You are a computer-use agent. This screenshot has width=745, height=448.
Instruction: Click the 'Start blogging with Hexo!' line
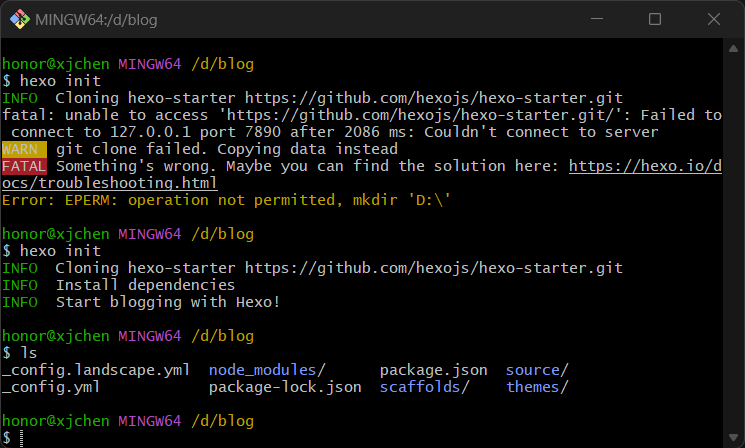pos(168,302)
